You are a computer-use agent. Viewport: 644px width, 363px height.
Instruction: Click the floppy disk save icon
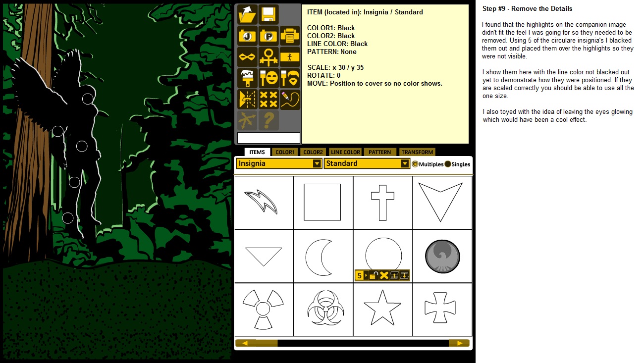[268, 14]
